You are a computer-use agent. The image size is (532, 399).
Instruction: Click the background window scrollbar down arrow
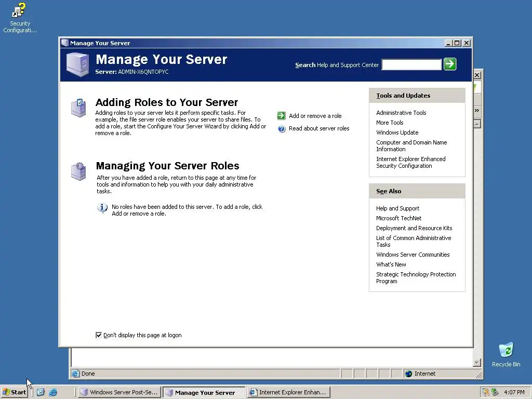point(477,363)
